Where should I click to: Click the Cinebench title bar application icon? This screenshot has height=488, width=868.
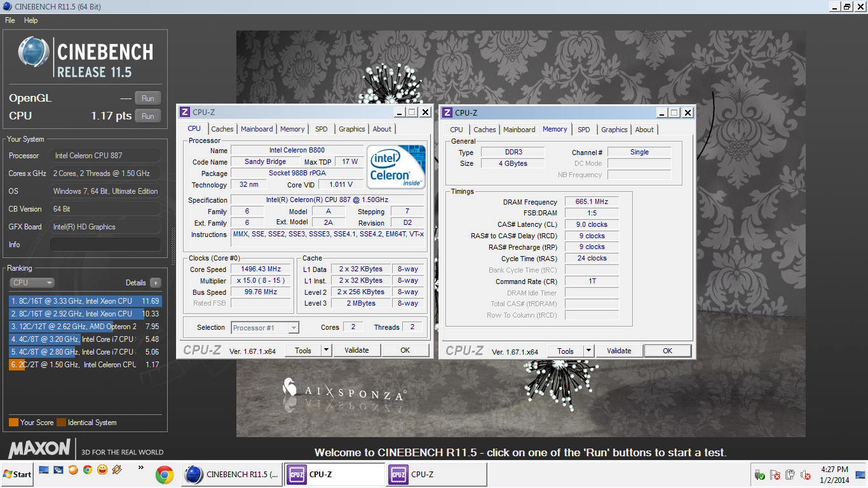[x=6, y=6]
